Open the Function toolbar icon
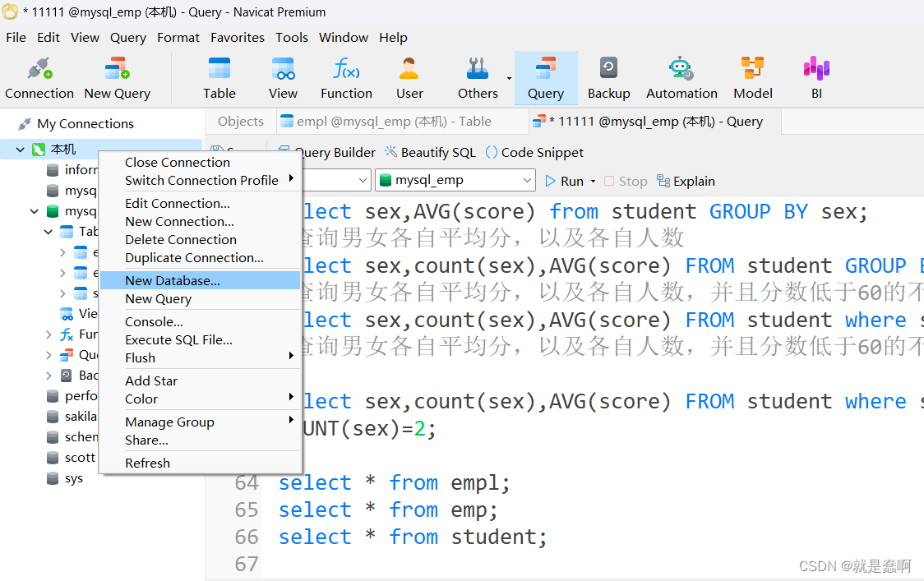 coord(347,78)
